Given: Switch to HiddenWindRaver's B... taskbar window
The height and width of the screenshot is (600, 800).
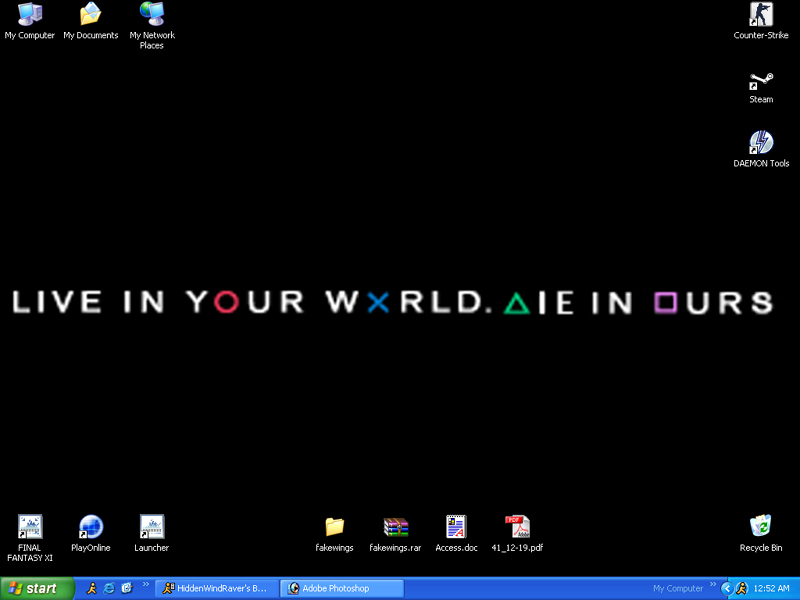Looking at the screenshot, I should pos(217,588).
